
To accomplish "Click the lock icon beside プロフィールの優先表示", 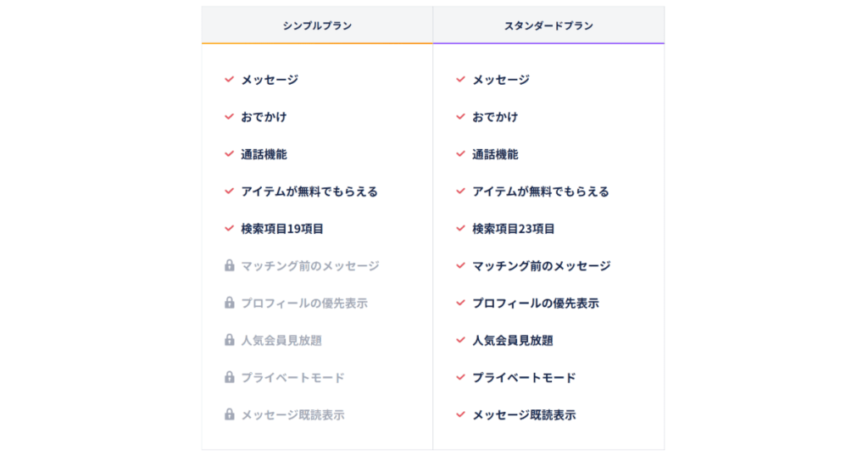I will click(x=229, y=303).
